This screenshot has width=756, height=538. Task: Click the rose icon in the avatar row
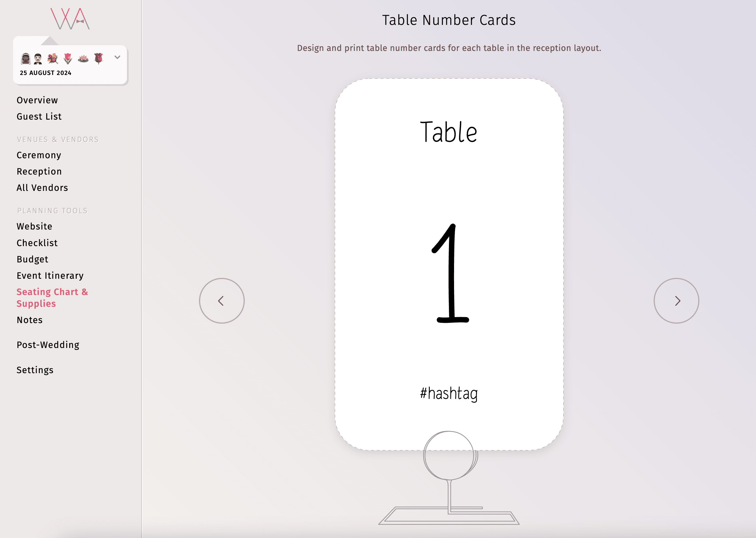(x=100, y=57)
